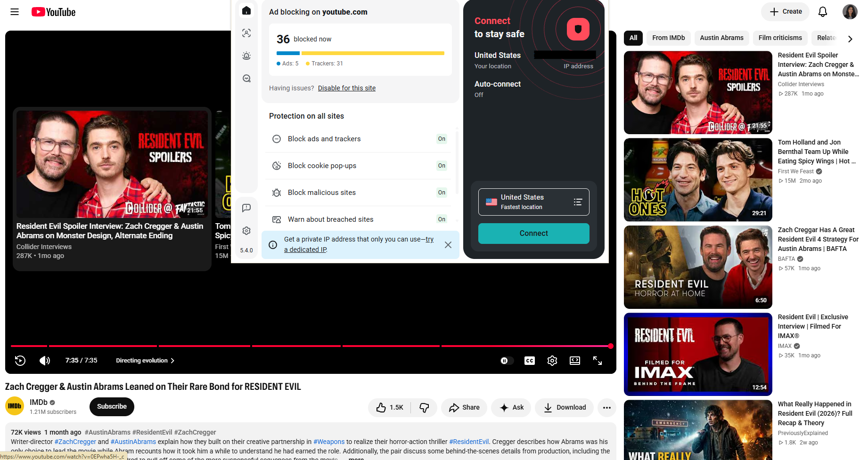Replay the finished video
This screenshot has height=460, width=868.
[x=20, y=361]
